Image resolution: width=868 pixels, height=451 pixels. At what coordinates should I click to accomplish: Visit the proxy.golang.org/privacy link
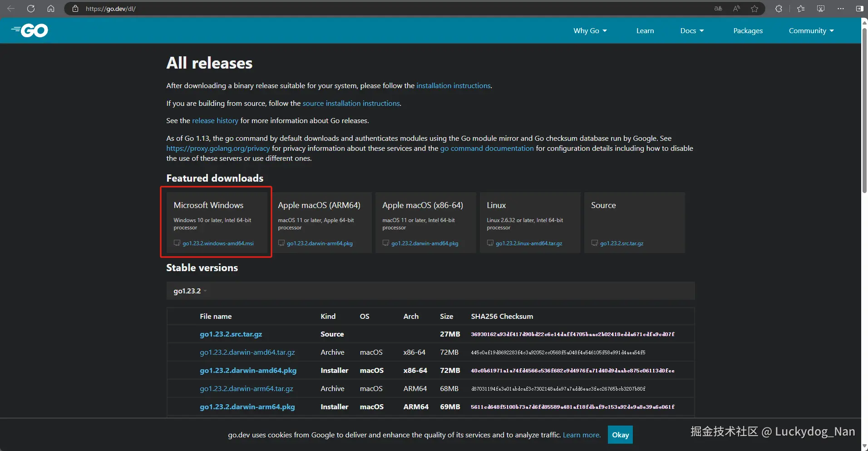coord(218,148)
